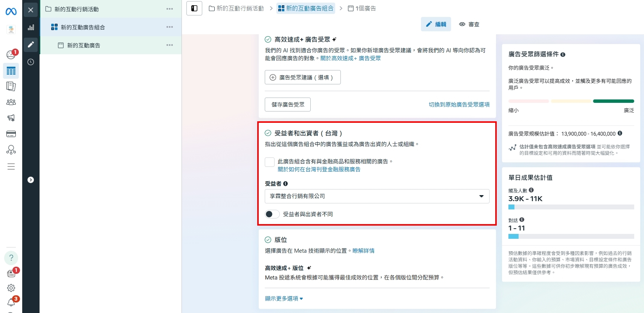Open the billing credit card icon
Screen dimensions: 644x313
pyautogui.click(x=11, y=134)
